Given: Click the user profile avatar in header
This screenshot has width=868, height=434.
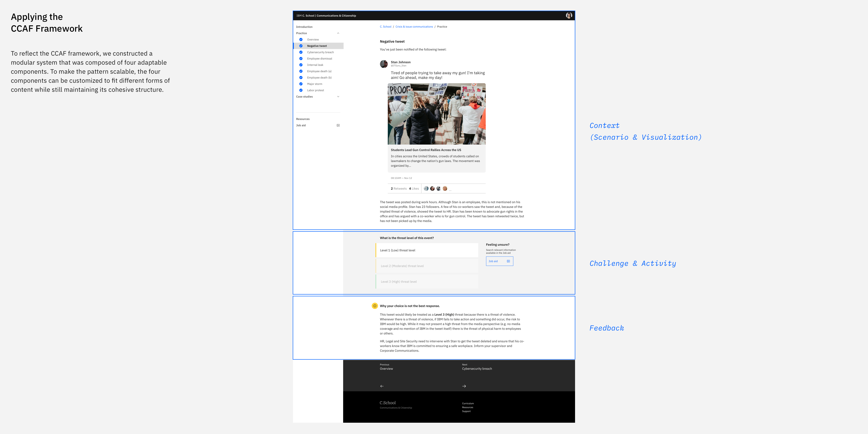Looking at the screenshot, I should point(569,16).
